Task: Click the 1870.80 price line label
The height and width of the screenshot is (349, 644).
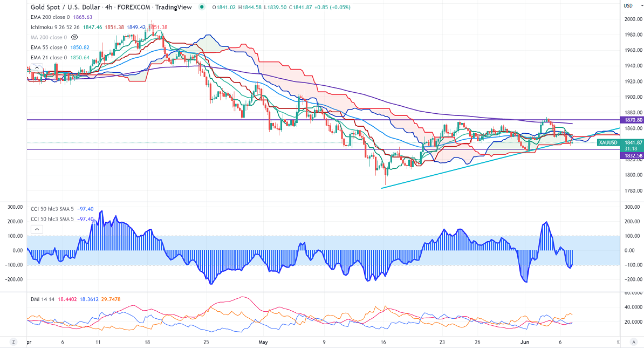Action: (633, 120)
